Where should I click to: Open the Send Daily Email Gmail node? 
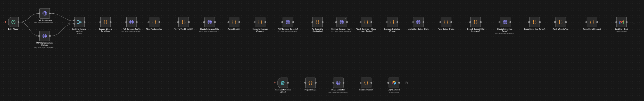(622, 22)
